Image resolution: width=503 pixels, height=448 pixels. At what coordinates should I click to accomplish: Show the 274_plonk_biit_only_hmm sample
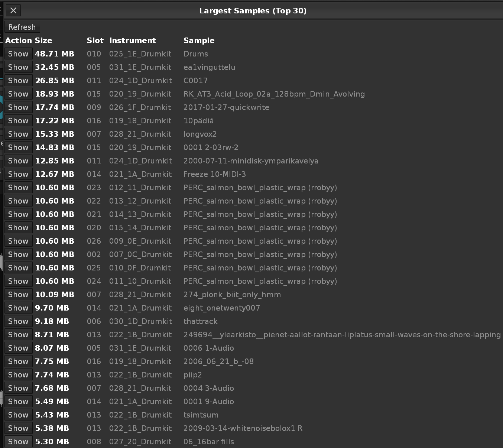[x=18, y=295]
